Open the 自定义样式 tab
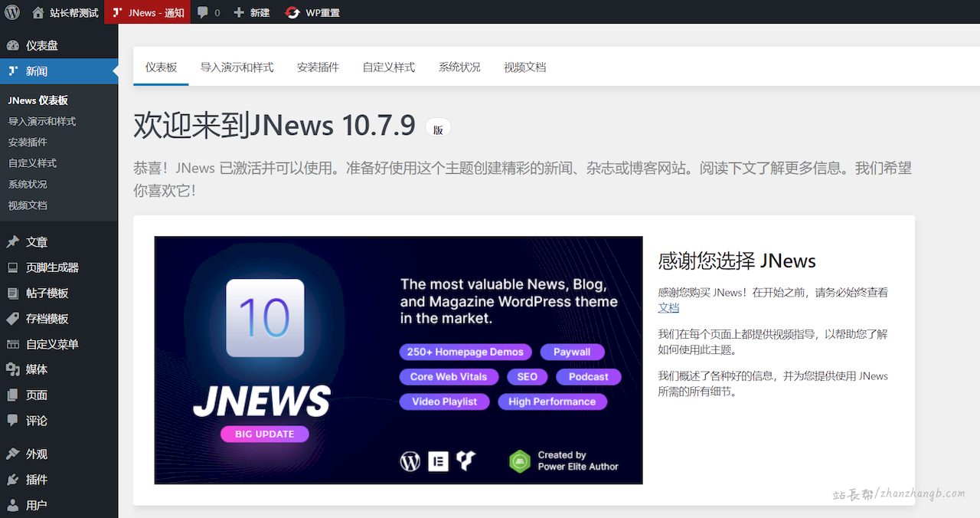The image size is (980, 518). point(389,67)
